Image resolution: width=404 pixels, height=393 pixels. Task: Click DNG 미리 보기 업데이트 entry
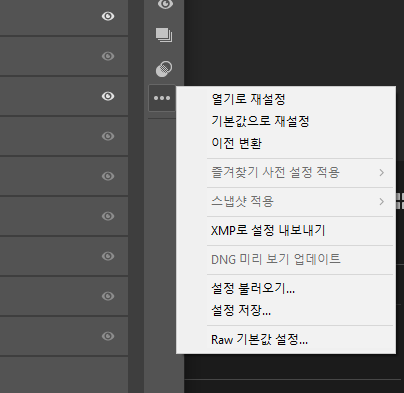pyautogui.click(x=276, y=259)
